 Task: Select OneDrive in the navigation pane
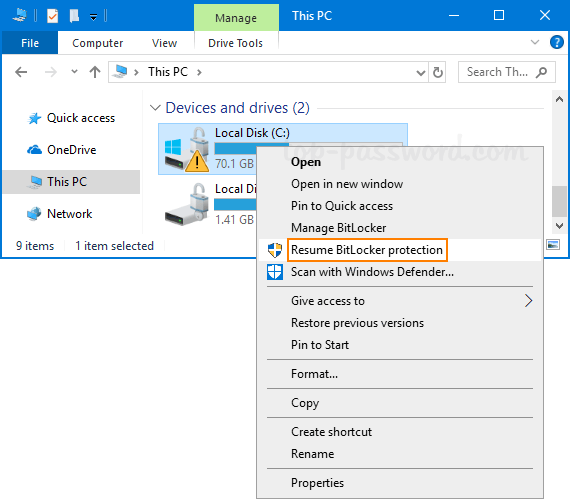point(71,150)
